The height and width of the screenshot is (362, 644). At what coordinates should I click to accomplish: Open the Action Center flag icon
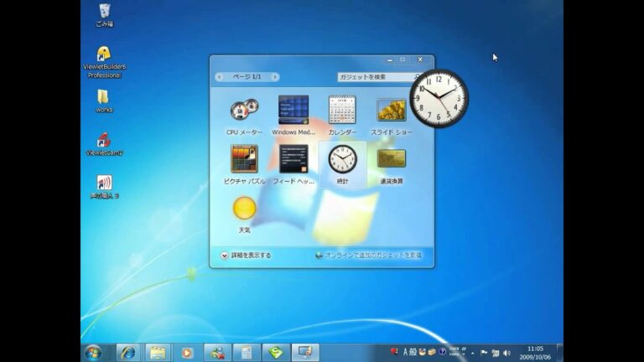tap(484, 353)
